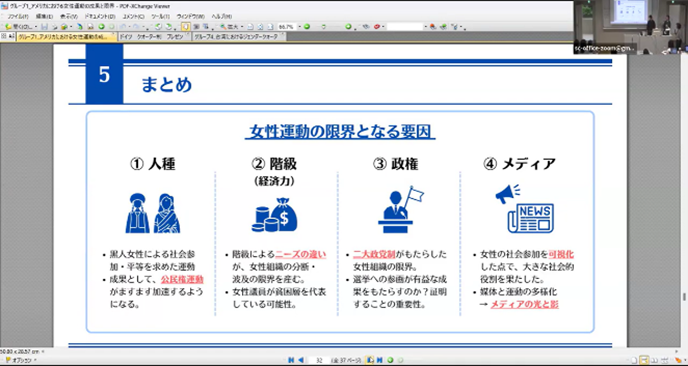Jump to last page arrow icon
Screen dimensions: 688x366
(x=380, y=360)
